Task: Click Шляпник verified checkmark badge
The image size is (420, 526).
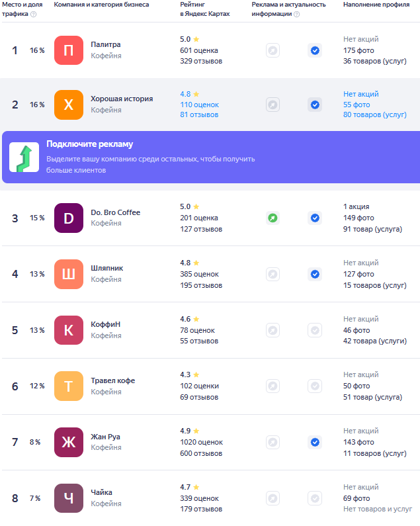Action: (x=315, y=274)
